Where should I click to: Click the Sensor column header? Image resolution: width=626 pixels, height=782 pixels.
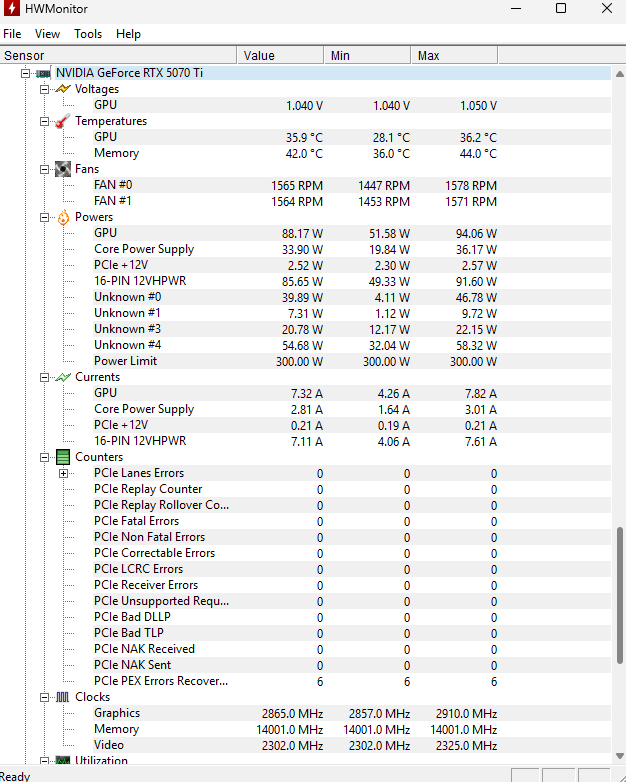click(x=118, y=55)
